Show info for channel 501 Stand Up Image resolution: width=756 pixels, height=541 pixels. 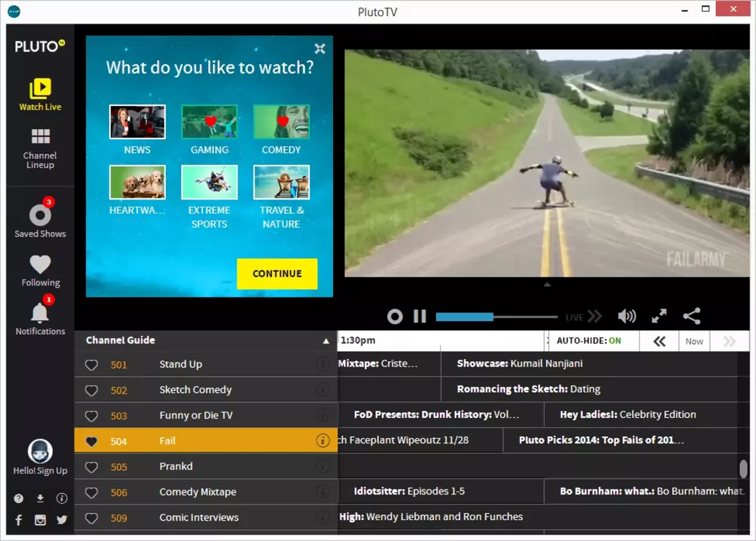323,364
